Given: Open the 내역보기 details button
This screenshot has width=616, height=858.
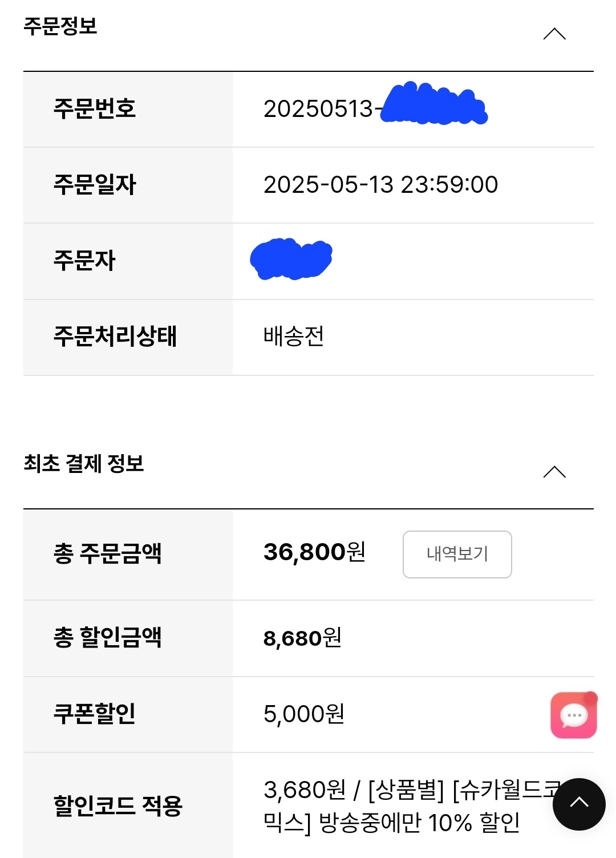Looking at the screenshot, I should point(457,554).
